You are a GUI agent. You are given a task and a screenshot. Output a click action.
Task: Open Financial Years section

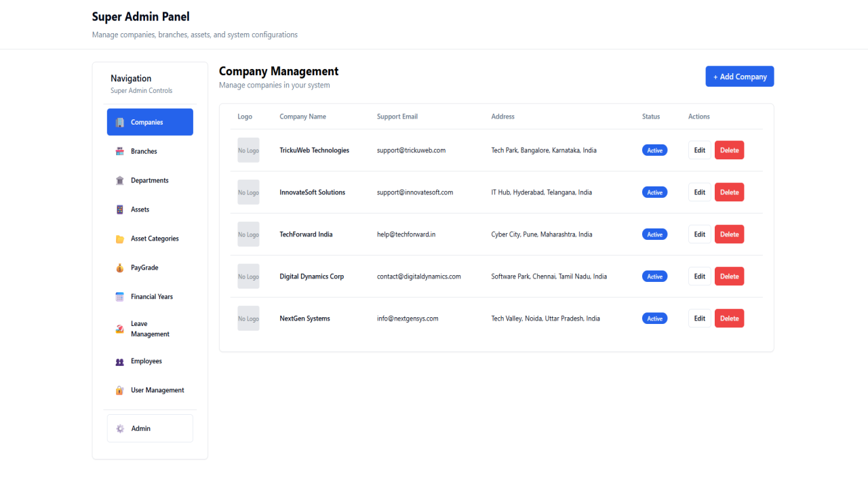150,297
